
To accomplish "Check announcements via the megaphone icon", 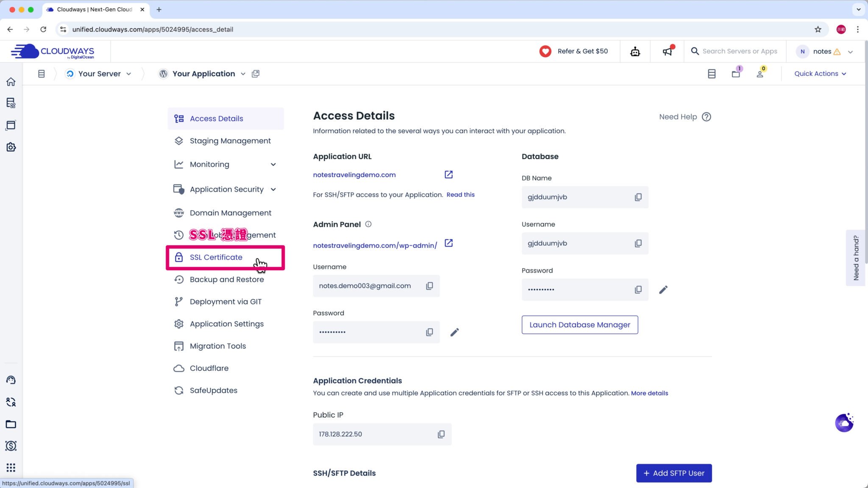I will coord(667,51).
